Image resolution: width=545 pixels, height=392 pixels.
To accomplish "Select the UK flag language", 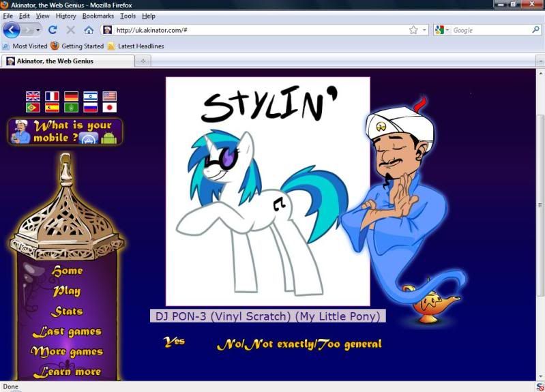I will 33,96.
